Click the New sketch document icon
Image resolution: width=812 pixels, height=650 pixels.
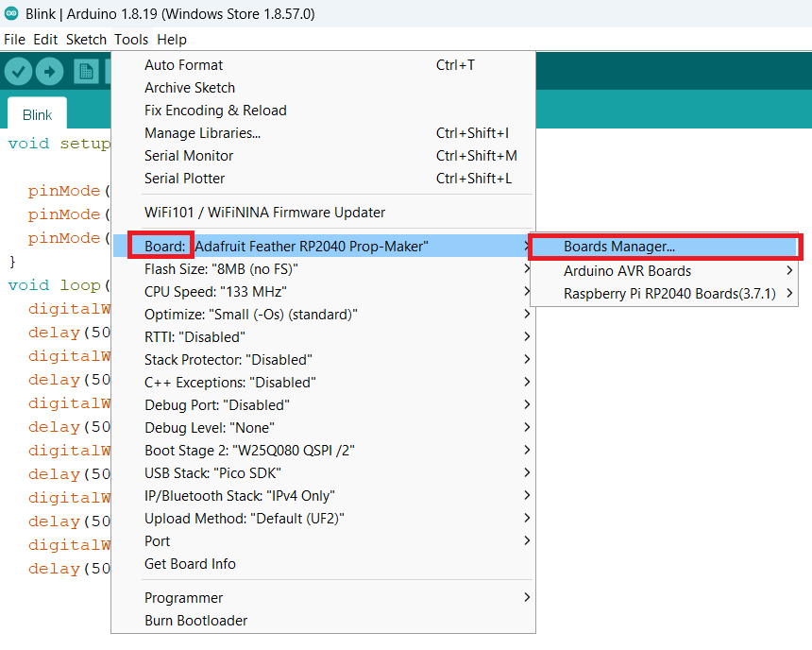87,72
